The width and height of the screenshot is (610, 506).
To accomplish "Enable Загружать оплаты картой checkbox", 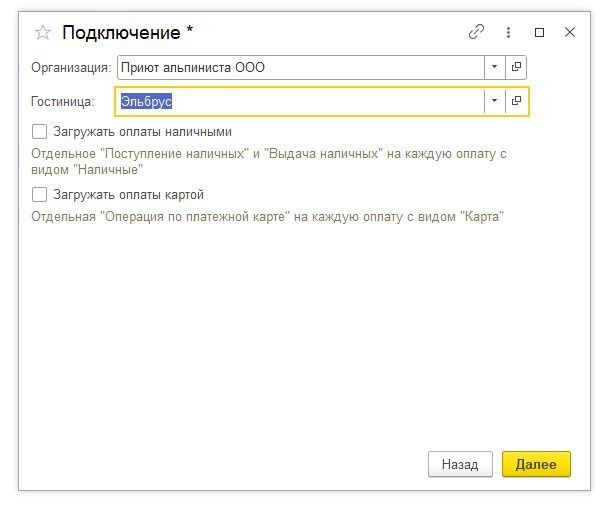I will click(x=40, y=195).
